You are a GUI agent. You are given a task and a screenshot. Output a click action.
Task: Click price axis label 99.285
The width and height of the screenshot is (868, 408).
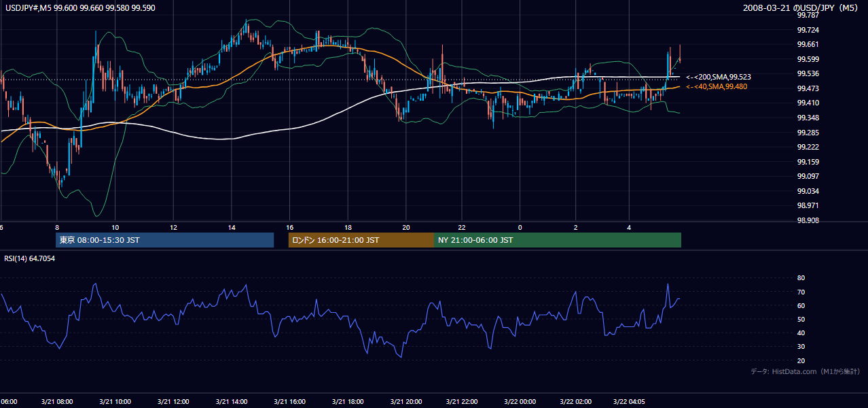coord(809,133)
